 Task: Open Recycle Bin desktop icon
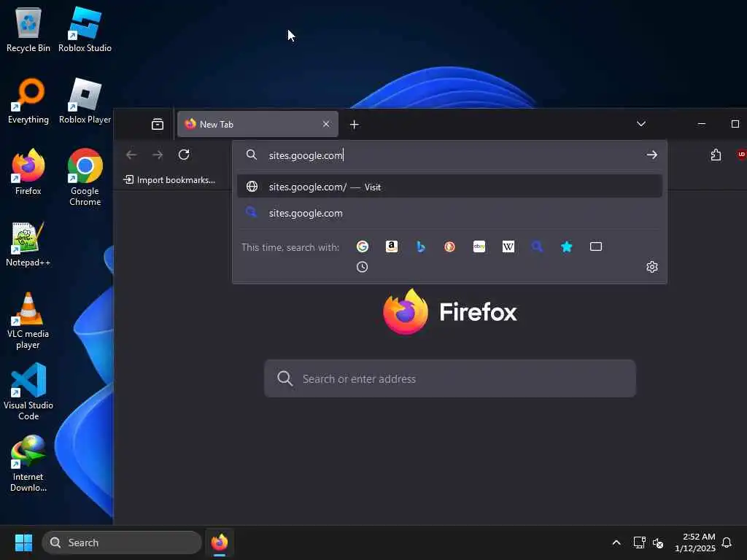(x=28, y=30)
